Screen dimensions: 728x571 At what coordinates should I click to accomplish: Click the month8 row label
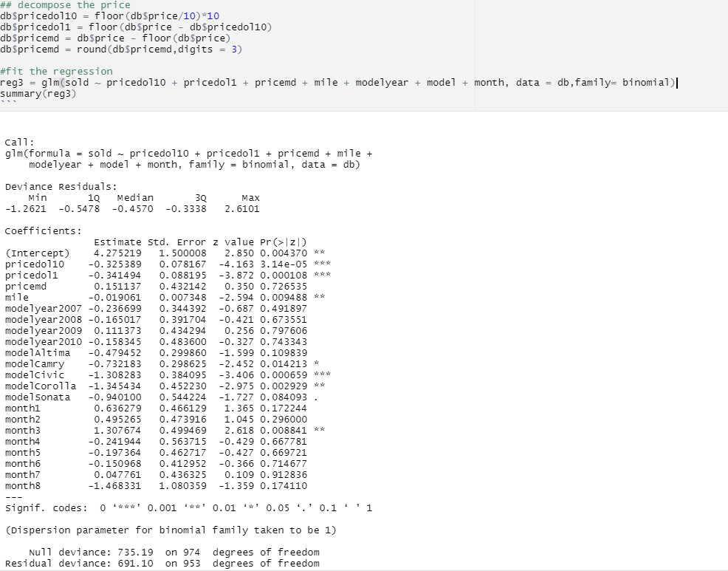22,486
